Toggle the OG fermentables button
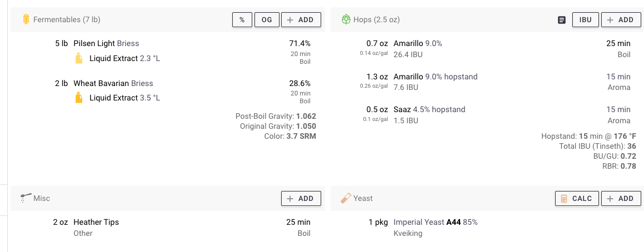 [x=267, y=19]
